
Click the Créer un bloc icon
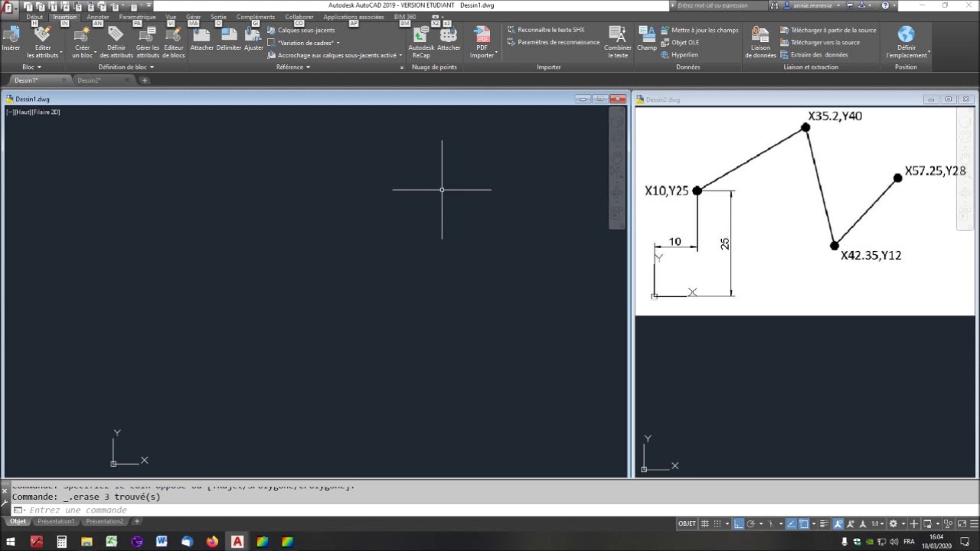82,34
